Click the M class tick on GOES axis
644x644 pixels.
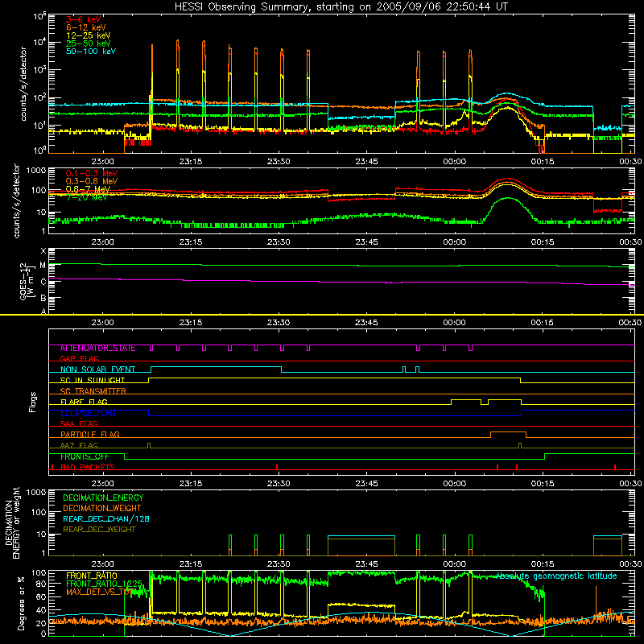click(x=43, y=266)
